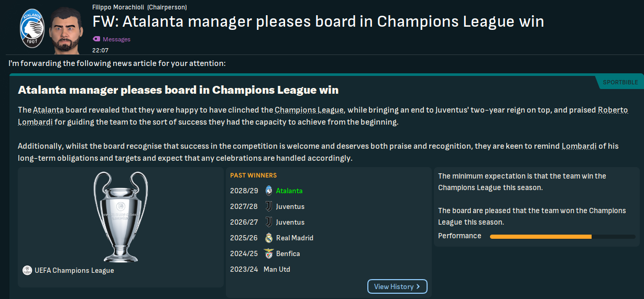Click the Champions League trophy image
Screen dimensions: 644x299
coord(120,216)
